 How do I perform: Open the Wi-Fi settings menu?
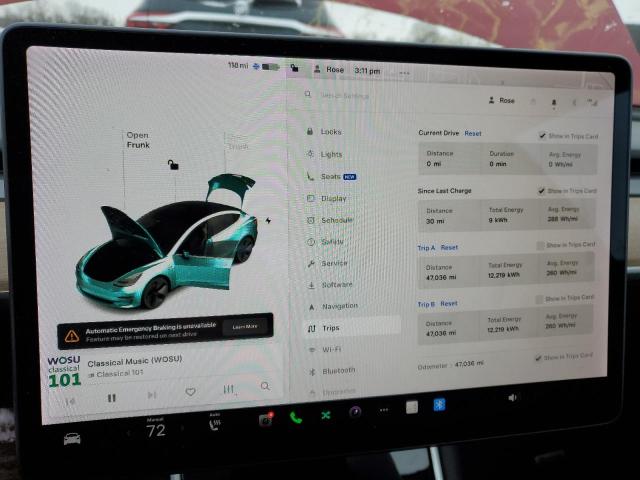tap(325, 349)
